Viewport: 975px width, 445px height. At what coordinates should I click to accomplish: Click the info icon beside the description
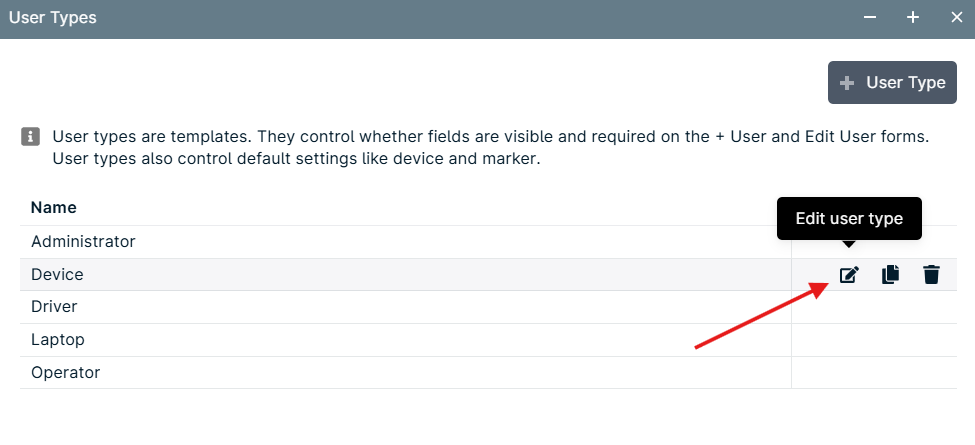[30, 136]
